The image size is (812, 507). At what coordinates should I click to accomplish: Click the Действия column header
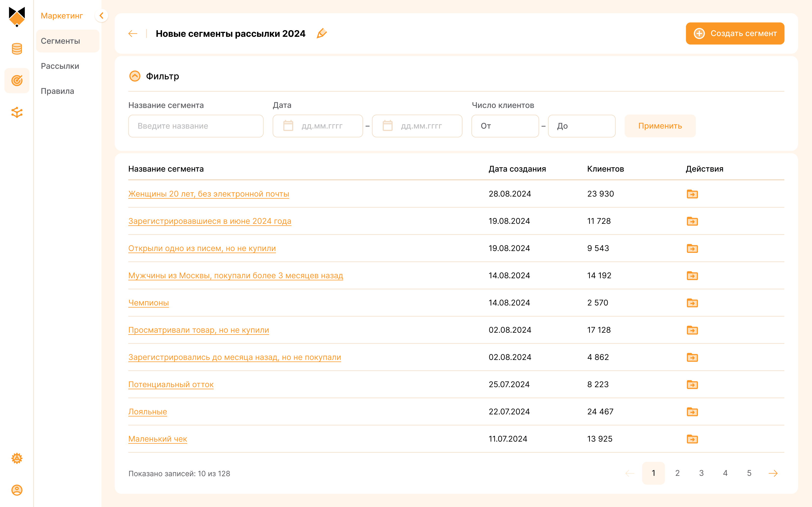(704, 169)
